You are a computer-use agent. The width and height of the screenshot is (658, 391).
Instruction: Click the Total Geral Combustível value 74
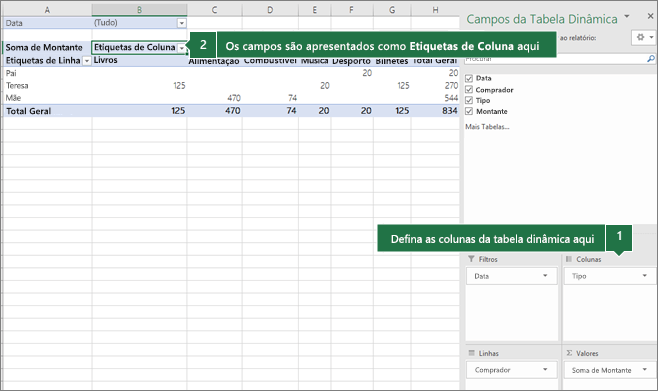coord(291,111)
